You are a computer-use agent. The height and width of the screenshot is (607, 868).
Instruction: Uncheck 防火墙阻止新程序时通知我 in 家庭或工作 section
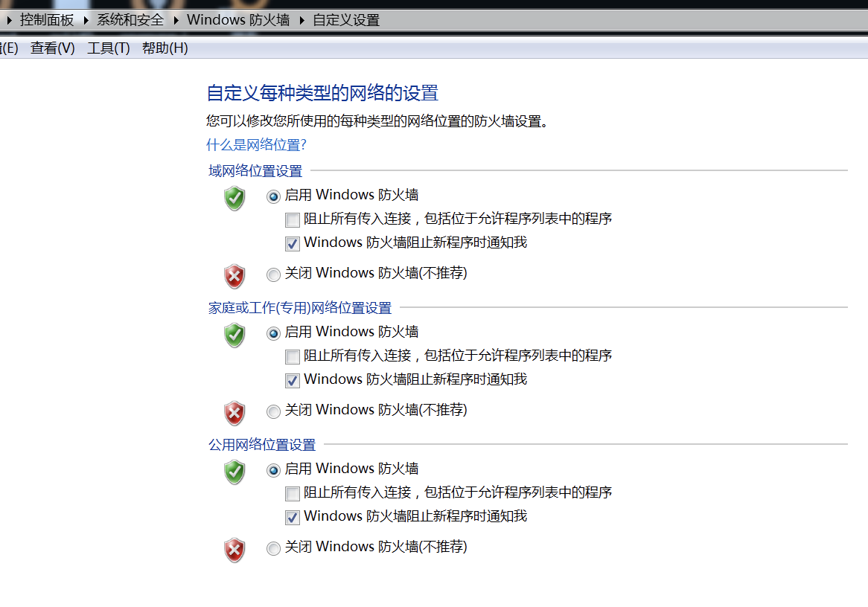[x=293, y=381]
